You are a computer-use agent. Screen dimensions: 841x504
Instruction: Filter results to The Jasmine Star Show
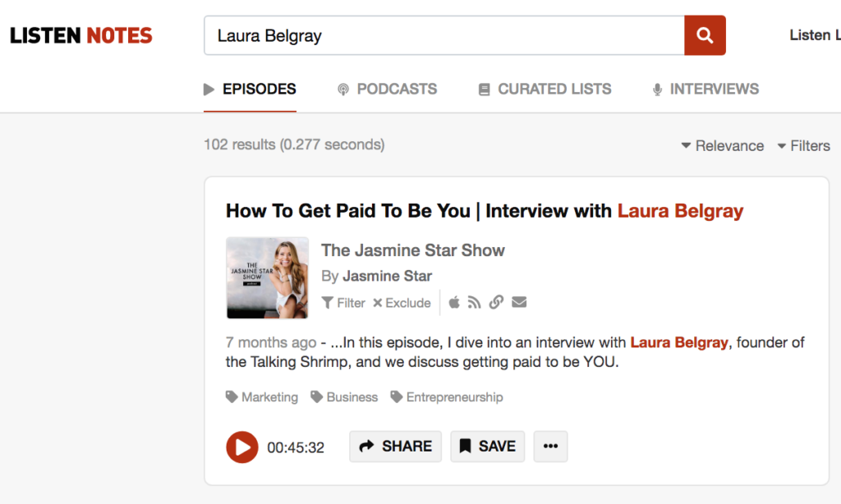pyautogui.click(x=343, y=303)
